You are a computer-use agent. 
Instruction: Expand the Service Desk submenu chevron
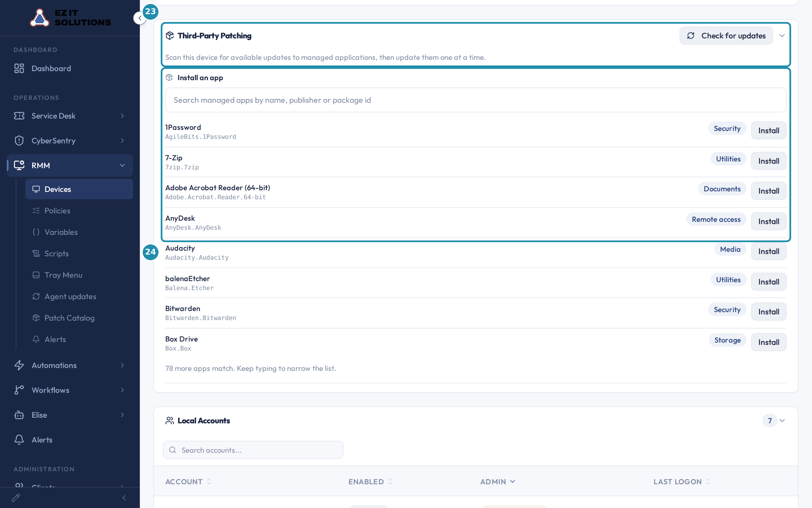point(122,116)
